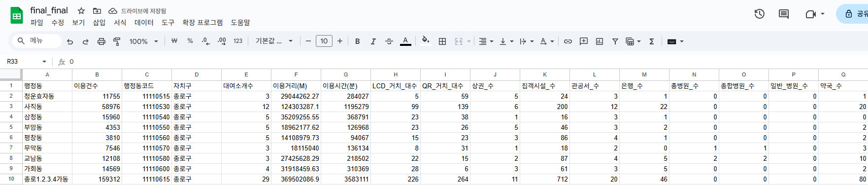
Task: Toggle bold formatting
Action: pyautogui.click(x=358, y=41)
